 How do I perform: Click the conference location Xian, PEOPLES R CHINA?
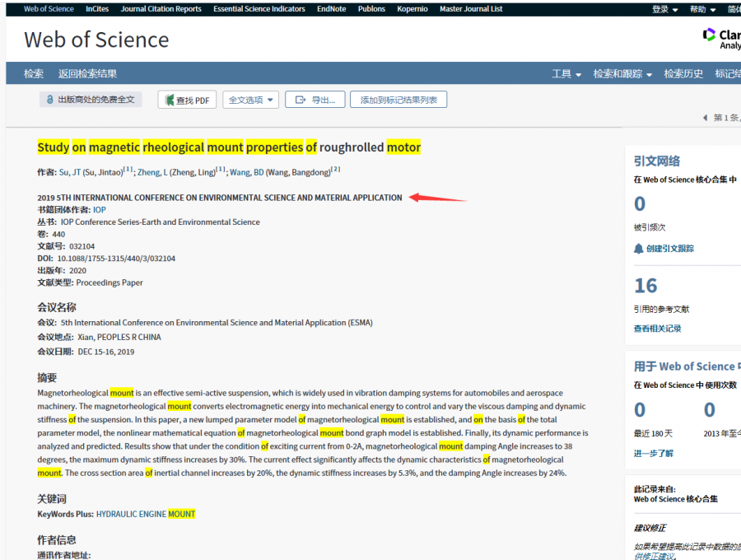point(119,337)
